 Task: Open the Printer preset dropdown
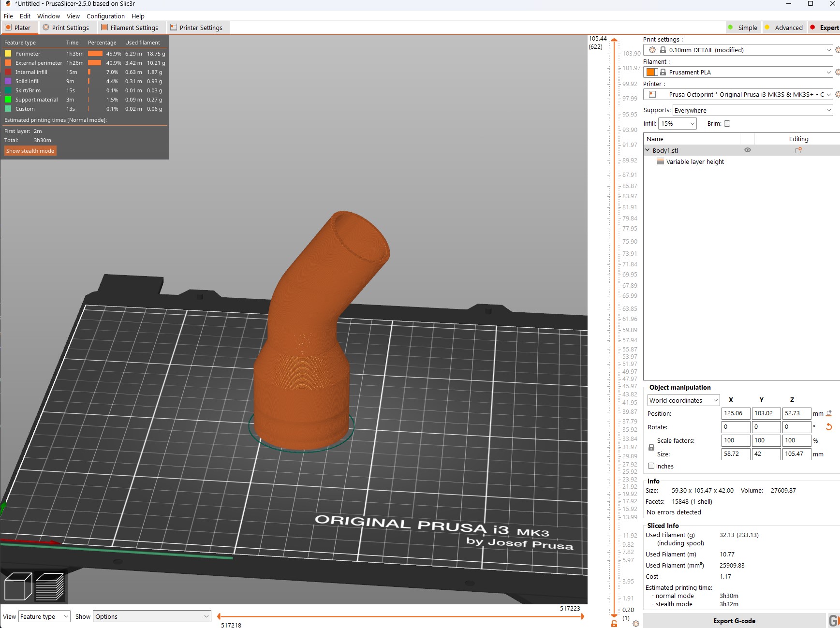[828, 94]
